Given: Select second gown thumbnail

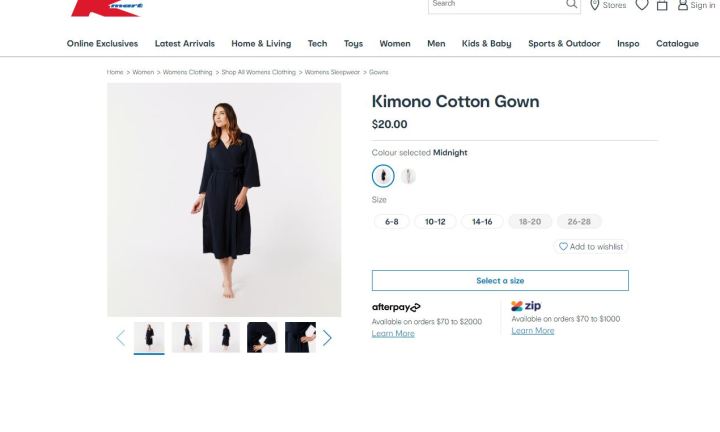Looking at the screenshot, I should pos(187,337).
